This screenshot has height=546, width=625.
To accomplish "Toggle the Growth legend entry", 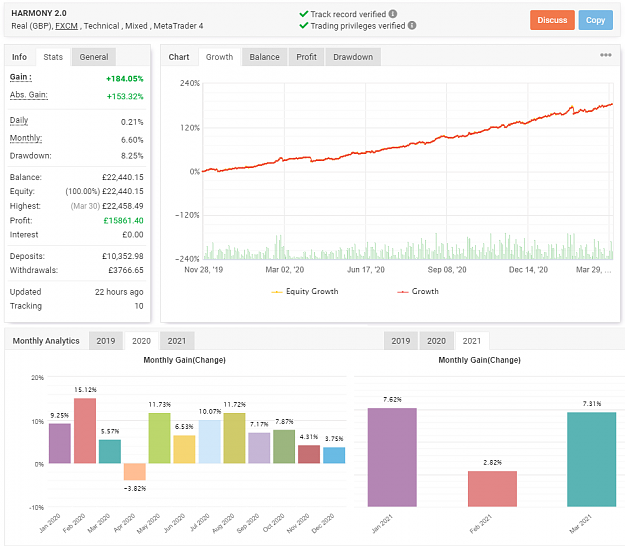I will (418, 291).
